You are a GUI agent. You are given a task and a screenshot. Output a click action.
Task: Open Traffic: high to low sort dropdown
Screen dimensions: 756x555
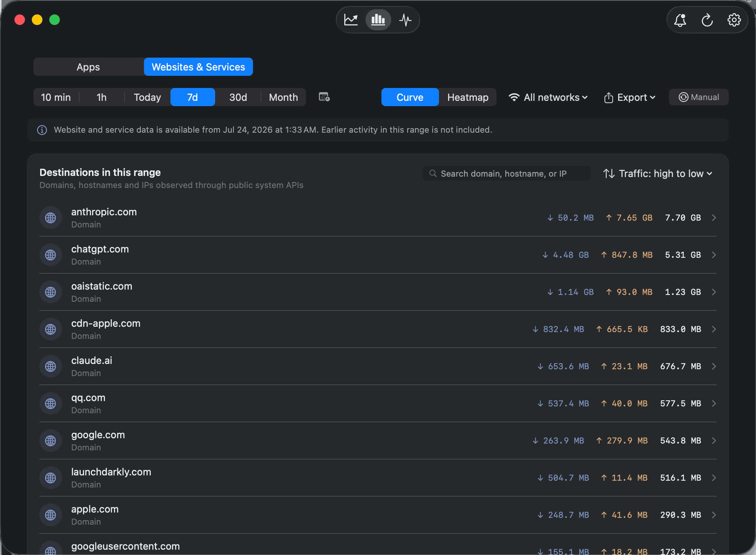[x=658, y=173]
